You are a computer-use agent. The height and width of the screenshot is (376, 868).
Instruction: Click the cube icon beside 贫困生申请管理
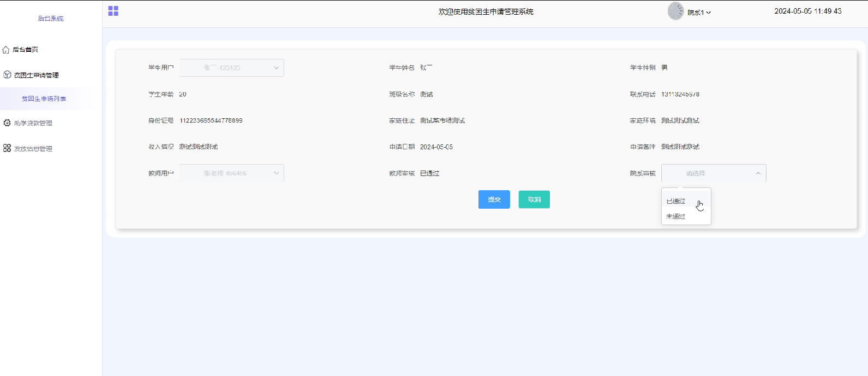point(7,75)
